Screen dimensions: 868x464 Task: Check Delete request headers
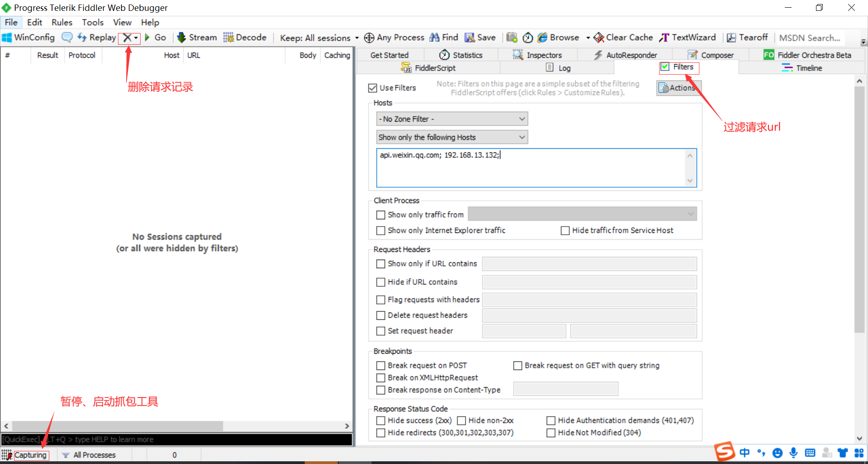click(x=381, y=315)
